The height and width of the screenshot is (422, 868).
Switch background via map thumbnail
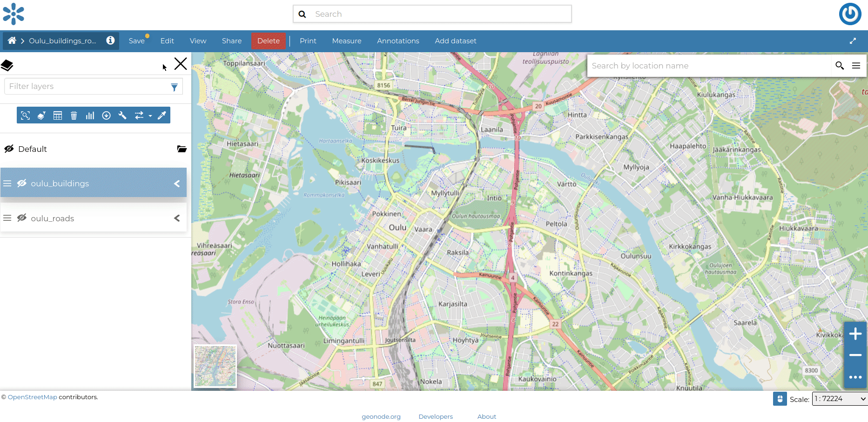[215, 366]
